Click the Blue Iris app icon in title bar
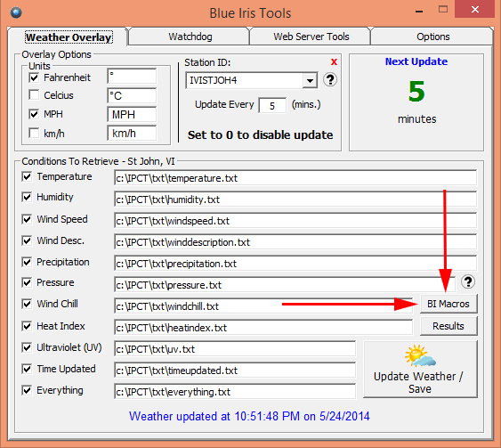Viewport: 501px width, 448px height. pyautogui.click(x=16, y=12)
